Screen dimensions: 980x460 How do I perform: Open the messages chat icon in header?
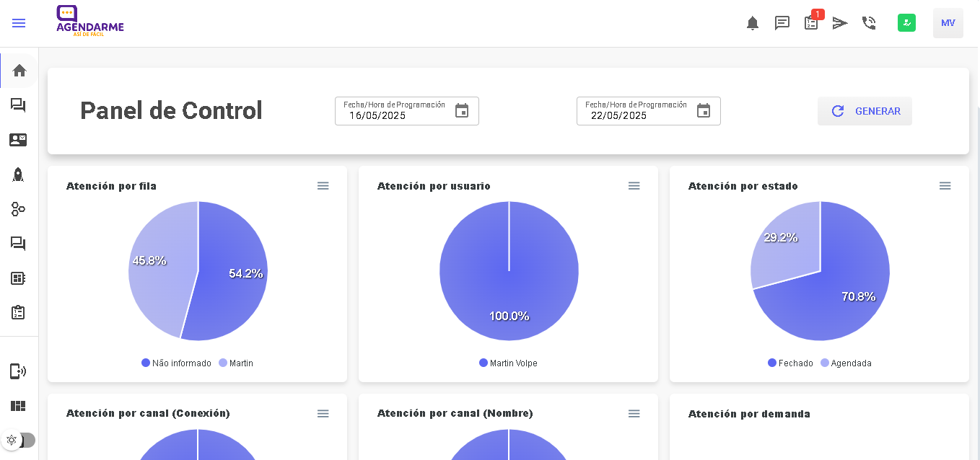click(782, 23)
